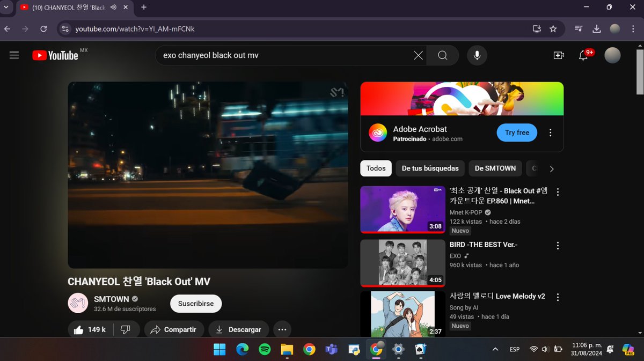
Task: Open the Mnet K-POP channel link
Action: click(466, 212)
